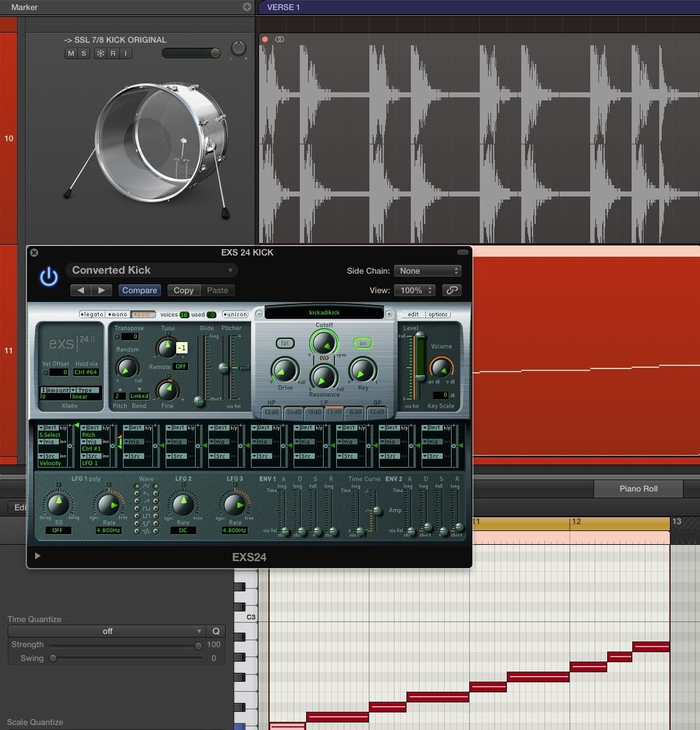The height and width of the screenshot is (730, 700).
Task: Open the Side Chain None dropdown
Action: [428, 271]
